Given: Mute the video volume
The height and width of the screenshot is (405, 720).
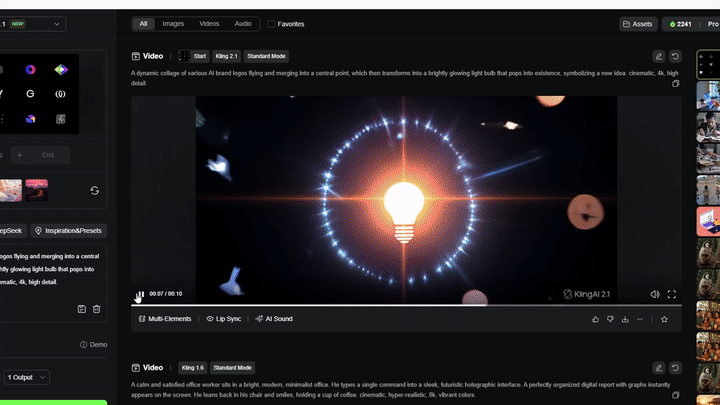Looking at the screenshot, I should (655, 295).
